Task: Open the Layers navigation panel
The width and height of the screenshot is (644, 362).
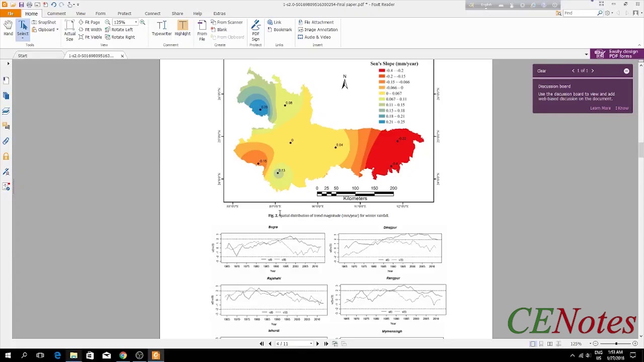Action: [x=6, y=111]
